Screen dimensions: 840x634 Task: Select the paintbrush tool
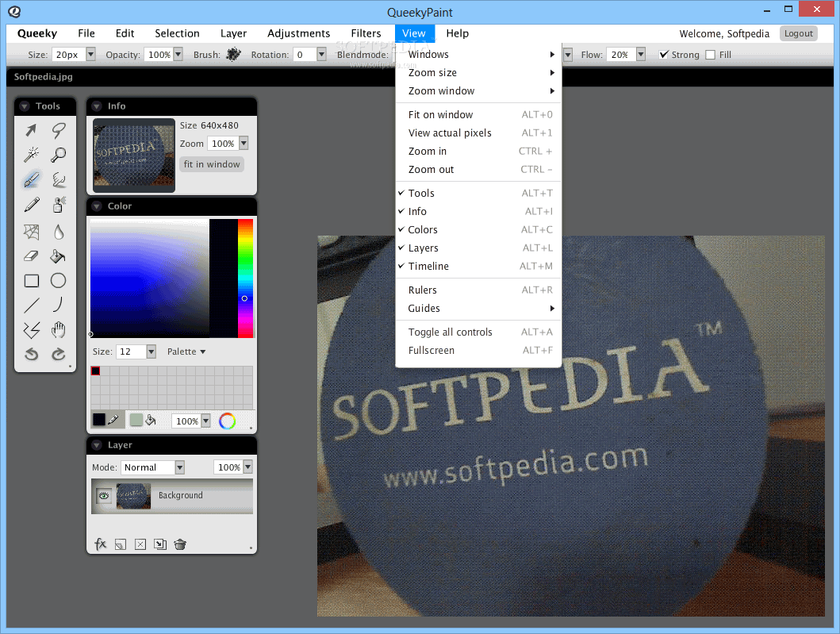[31, 179]
